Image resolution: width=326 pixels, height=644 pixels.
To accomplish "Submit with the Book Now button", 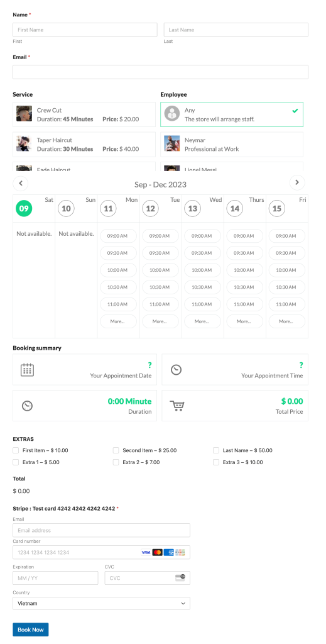I will pyautogui.click(x=31, y=630).
